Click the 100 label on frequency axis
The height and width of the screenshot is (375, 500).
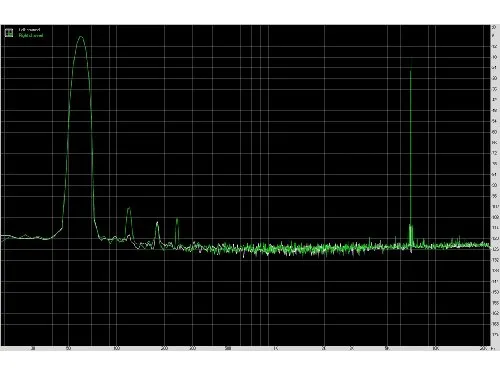[116, 349]
